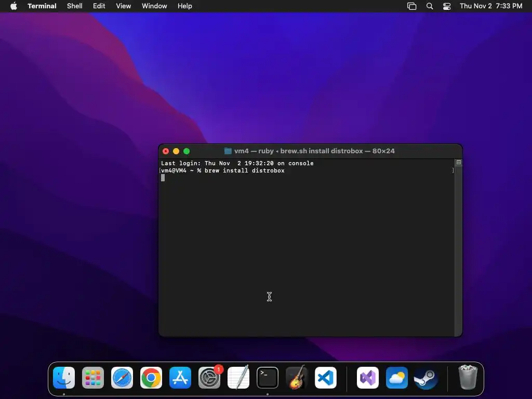The height and width of the screenshot is (399, 532).
Task: Open the Trash in the dock
Action: click(x=468, y=377)
